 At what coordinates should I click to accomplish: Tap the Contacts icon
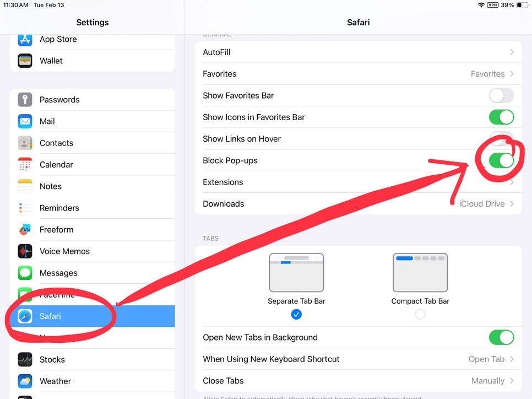click(25, 143)
